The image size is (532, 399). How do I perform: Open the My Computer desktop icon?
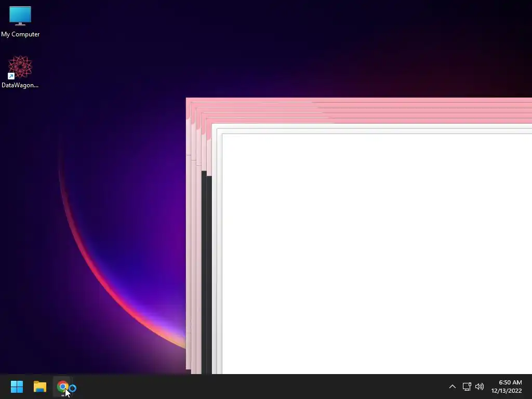(20, 22)
